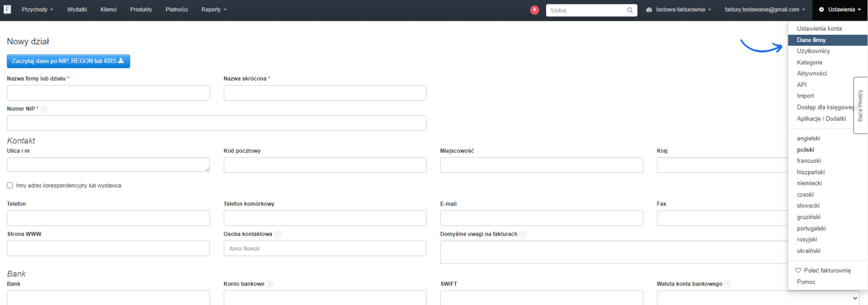Click help icon next to Domyślne uwagi na fakturach
The width and height of the screenshot is (868, 305).
click(x=523, y=234)
